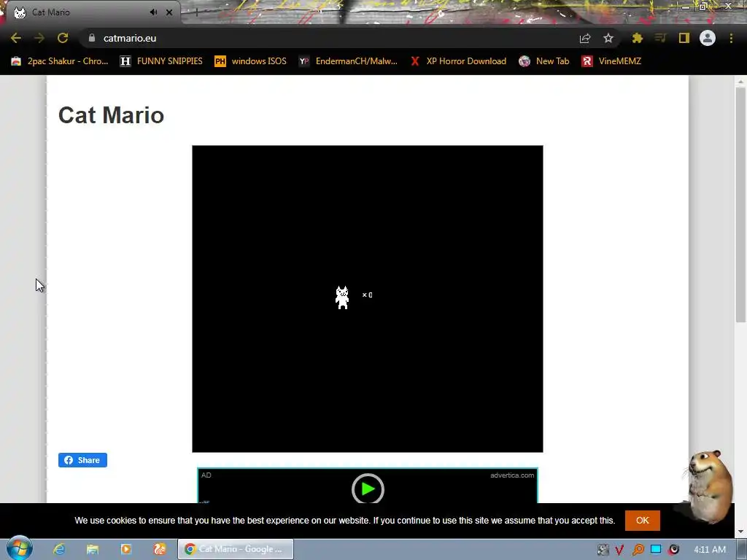Reload the catmario.eu page
The height and width of the screenshot is (560, 747).
pos(63,38)
